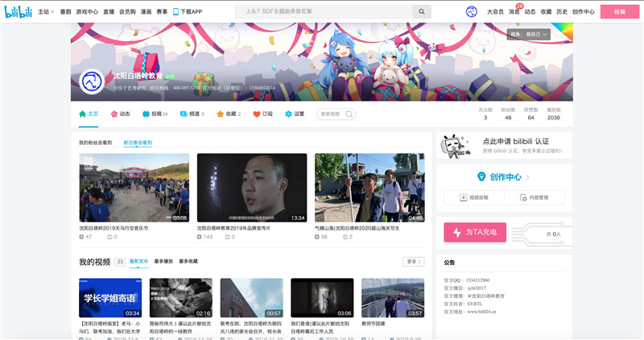
Task: Open the 00:57 video thumbnail
Action: (x=251, y=297)
